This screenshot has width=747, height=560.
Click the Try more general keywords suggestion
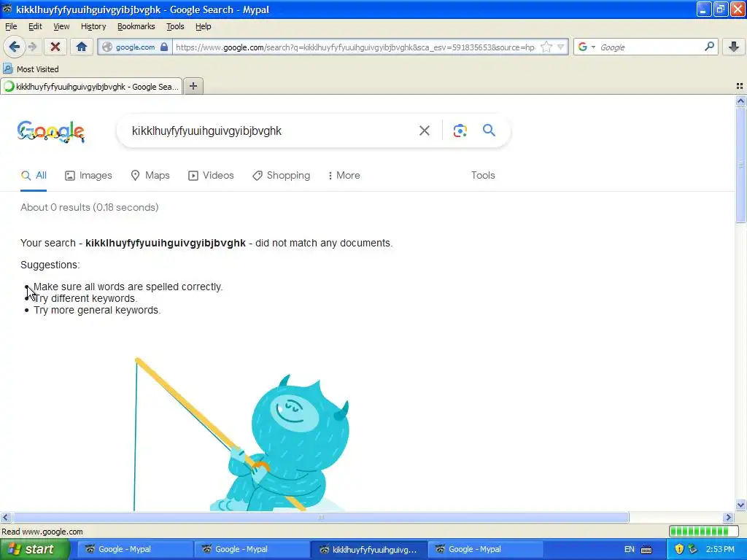tap(97, 310)
